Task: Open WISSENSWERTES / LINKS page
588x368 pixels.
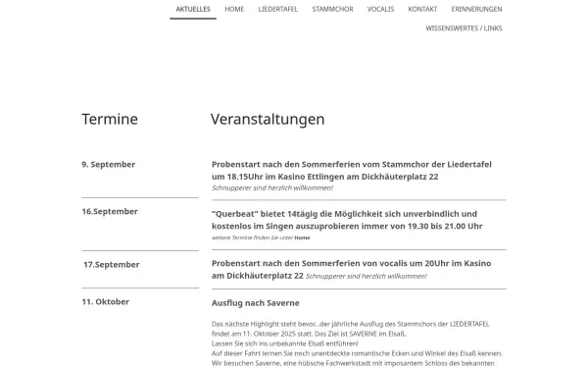Action: pyautogui.click(x=464, y=28)
